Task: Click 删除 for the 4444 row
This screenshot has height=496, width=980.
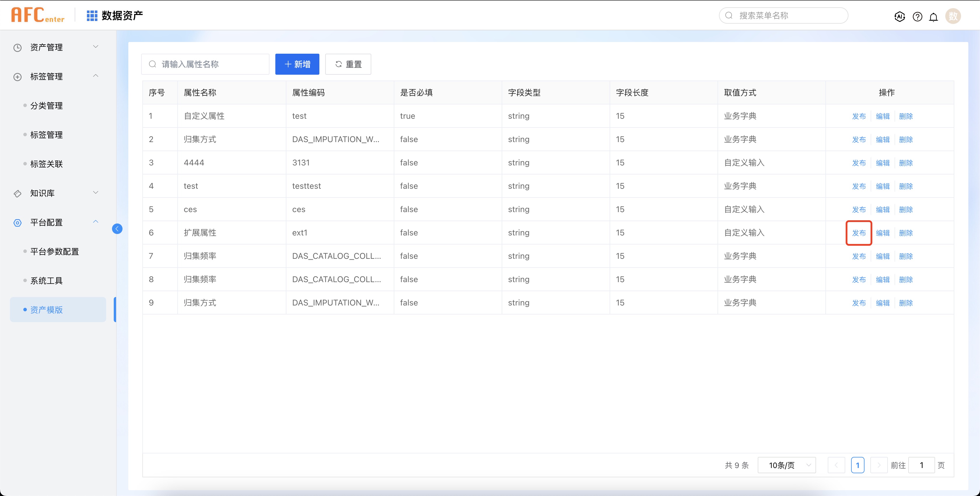Action: [x=906, y=163]
